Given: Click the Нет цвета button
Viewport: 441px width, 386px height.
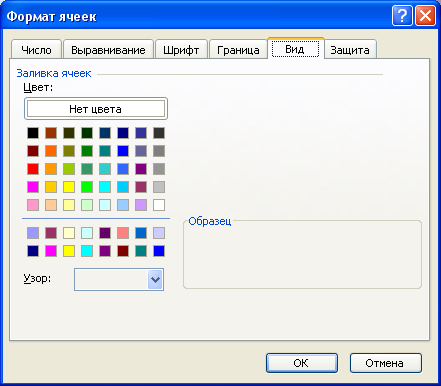Looking at the screenshot, I should point(96,109).
